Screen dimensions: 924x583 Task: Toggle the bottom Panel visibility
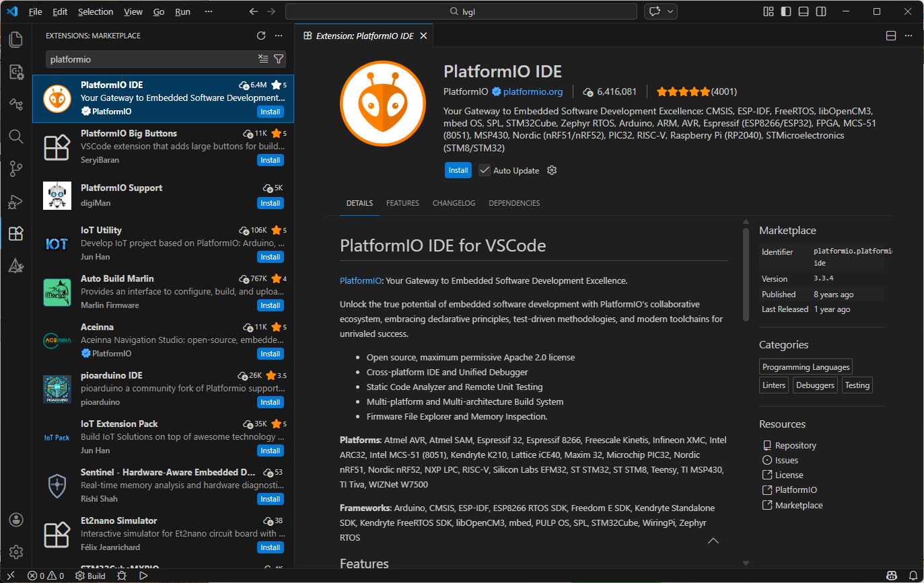pyautogui.click(x=804, y=11)
